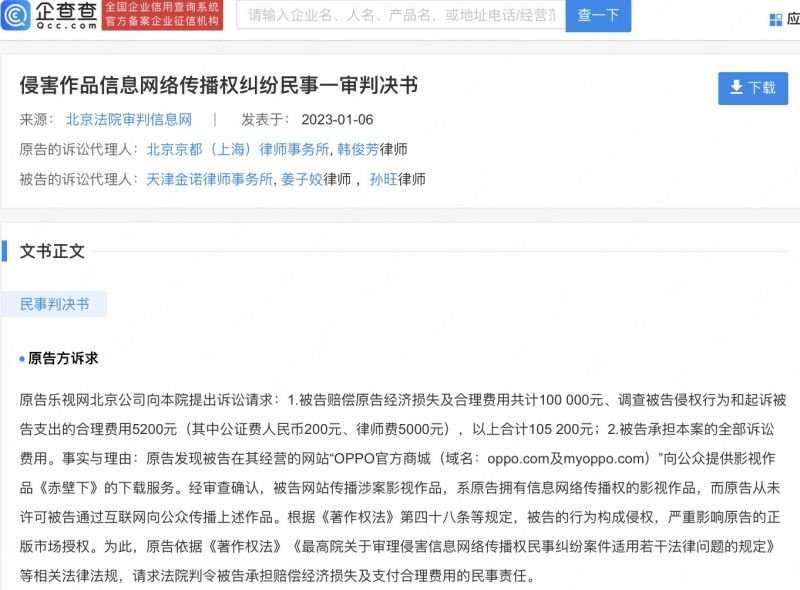Focus the company name search field
This screenshot has height=590, width=800.
point(401,15)
